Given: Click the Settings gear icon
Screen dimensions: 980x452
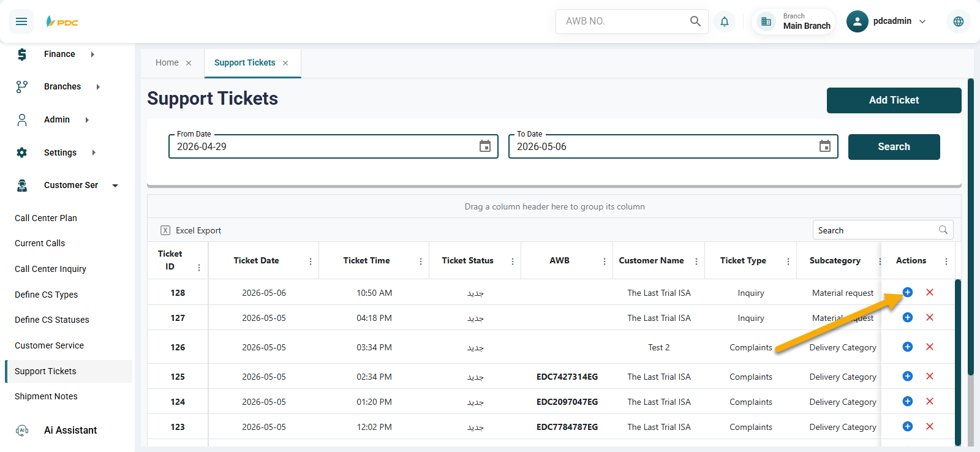Looking at the screenshot, I should tap(22, 153).
